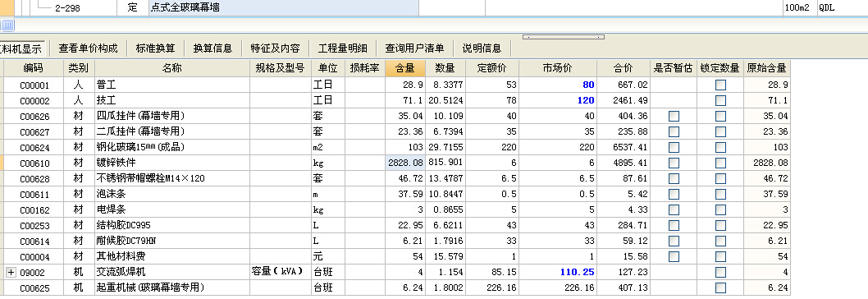Select the 不锈钢带帽螺栓M14×120 name cell
The width and height of the screenshot is (868, 299).
tap(172, 178)
